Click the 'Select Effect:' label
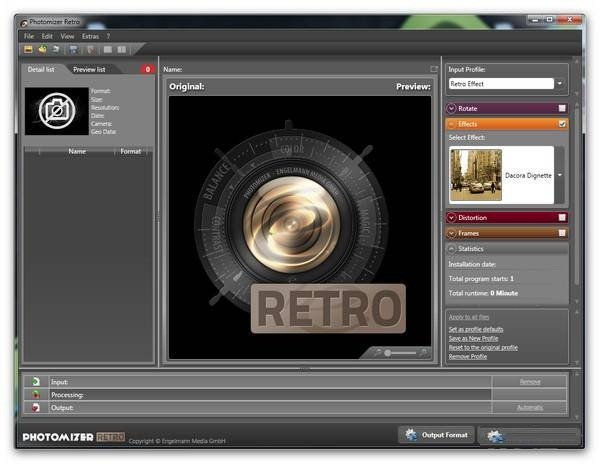 click(x=466, y=137)
